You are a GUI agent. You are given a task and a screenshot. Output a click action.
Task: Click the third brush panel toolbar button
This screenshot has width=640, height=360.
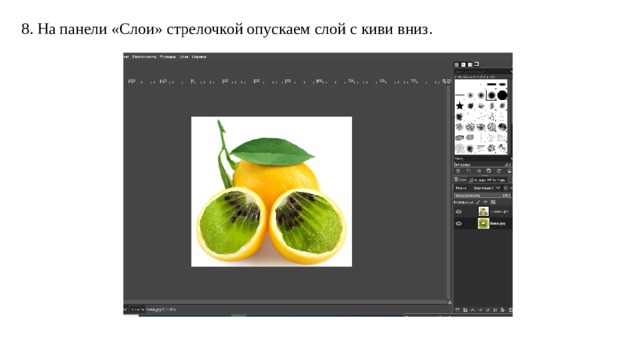pos(479,171)
